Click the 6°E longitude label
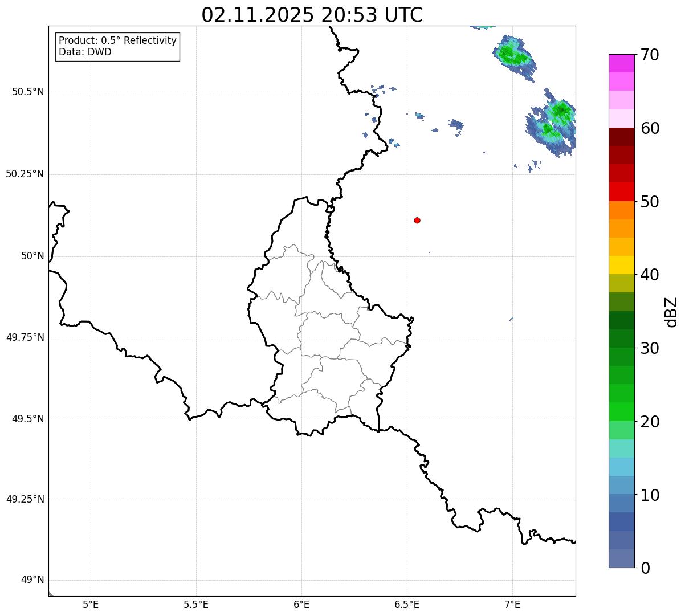The image size is (685, 616). click(x=301, y=605)
